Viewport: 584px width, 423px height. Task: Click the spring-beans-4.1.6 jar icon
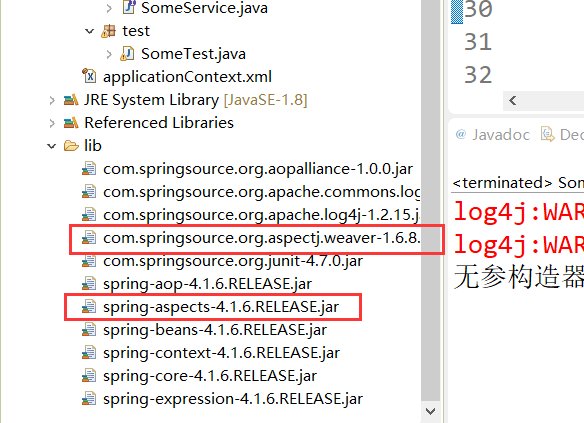[89, 330]
